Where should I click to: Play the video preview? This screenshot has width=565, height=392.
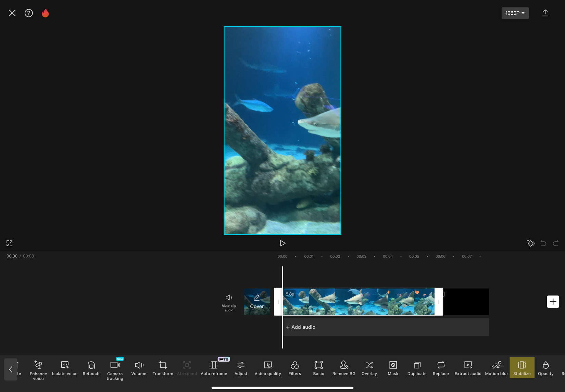tap(282, 243)
